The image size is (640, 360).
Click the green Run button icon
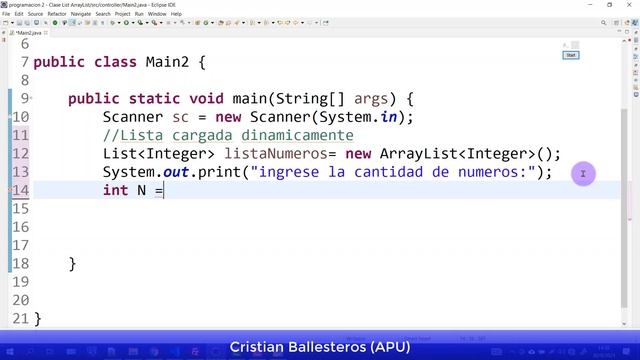tap(127, 23)
